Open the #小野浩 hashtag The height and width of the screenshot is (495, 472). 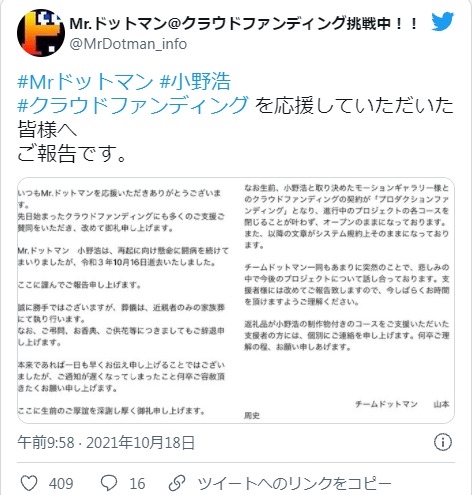(195, 82)
